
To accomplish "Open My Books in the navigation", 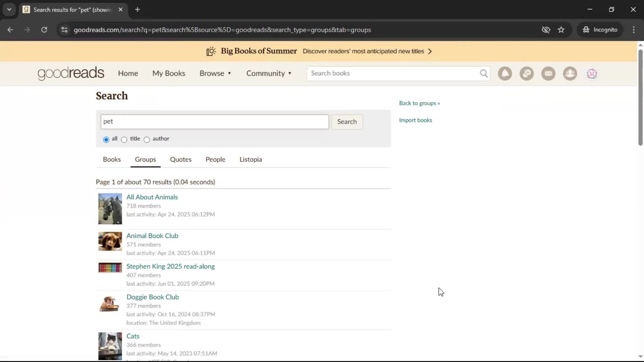I will pos(169,73).
